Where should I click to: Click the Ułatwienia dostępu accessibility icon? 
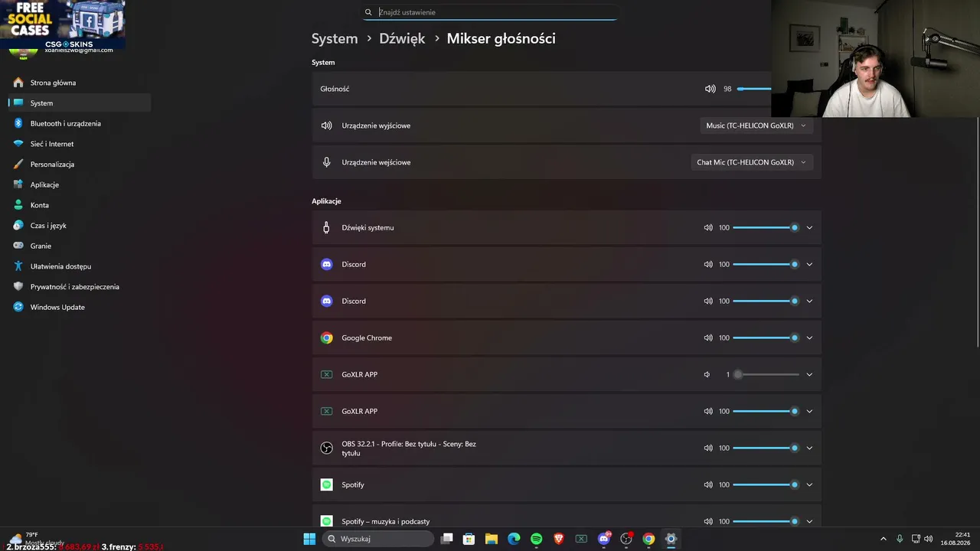[x=18, y=266]
